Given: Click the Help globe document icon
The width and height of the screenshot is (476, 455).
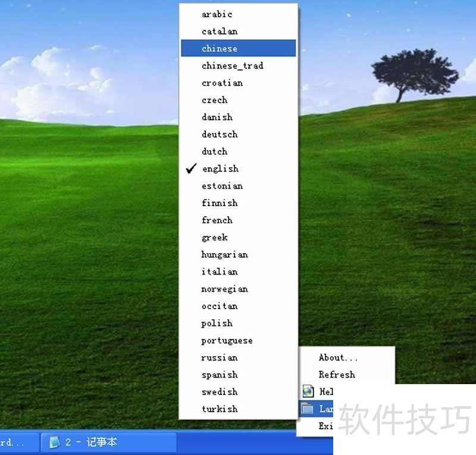Looking at the screenshot, I should point(308,391).
